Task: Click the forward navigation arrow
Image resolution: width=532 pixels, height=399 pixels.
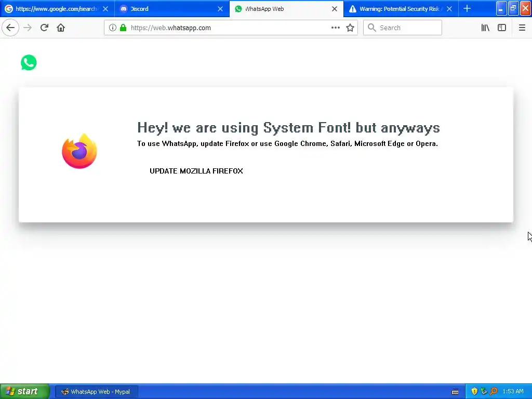Action: tap(28, 28)
